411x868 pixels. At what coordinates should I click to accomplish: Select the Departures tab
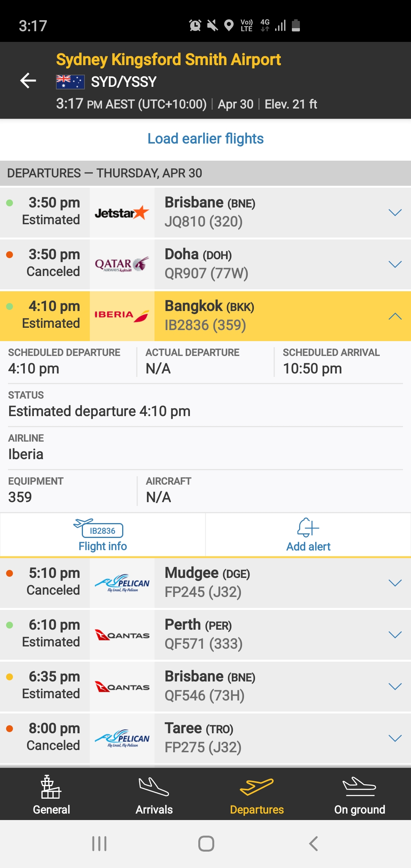tap(257, 795)
